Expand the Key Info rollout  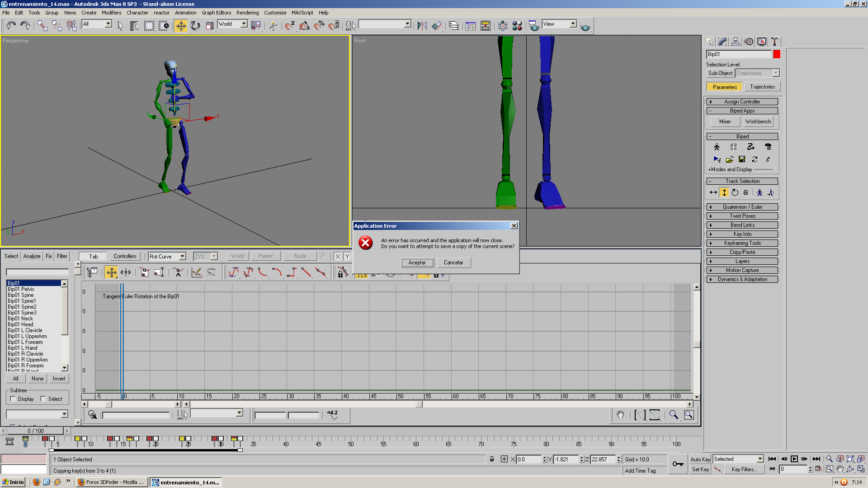click(742, 234)
